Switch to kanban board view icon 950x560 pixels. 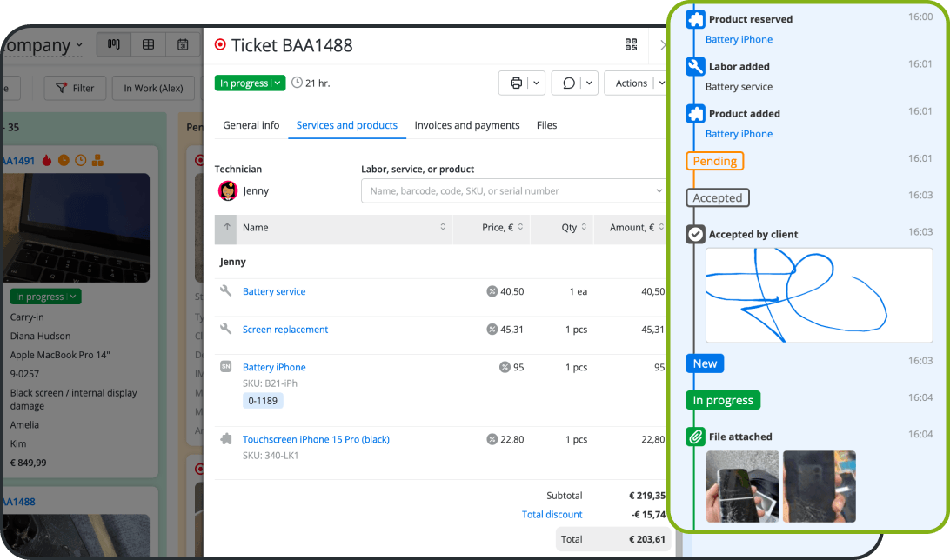(x=114, y=44)
